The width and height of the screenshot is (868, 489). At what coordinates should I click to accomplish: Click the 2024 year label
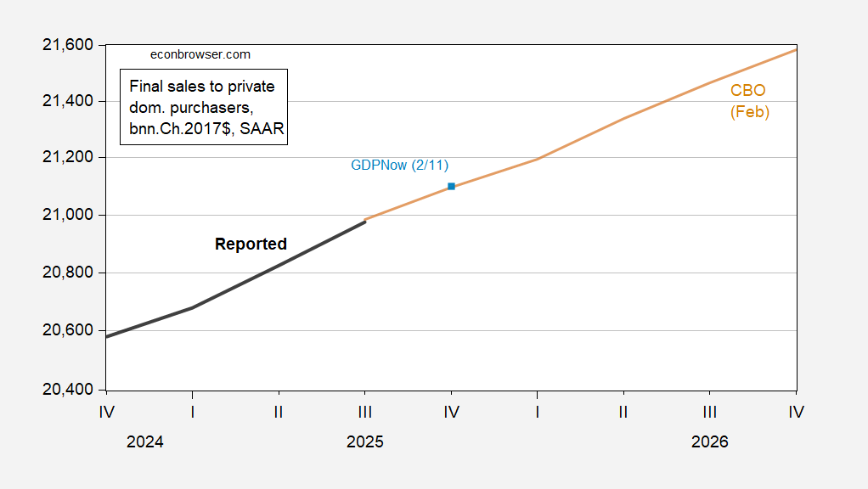coord(145,442)
